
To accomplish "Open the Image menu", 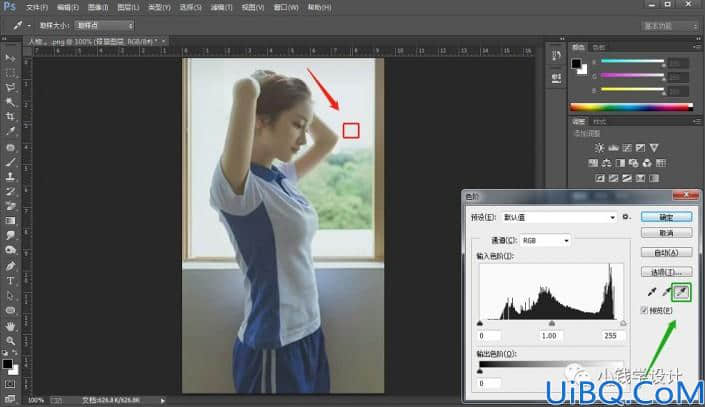I will [98, 7].
